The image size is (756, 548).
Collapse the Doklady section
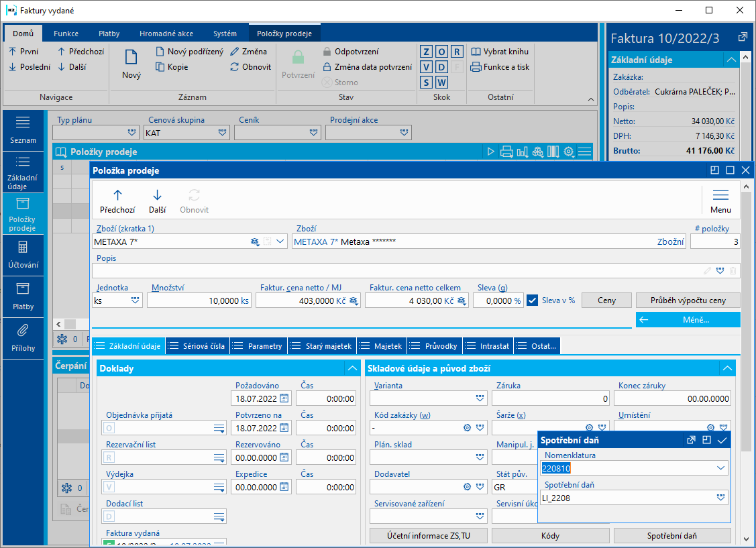click(352, 369)
